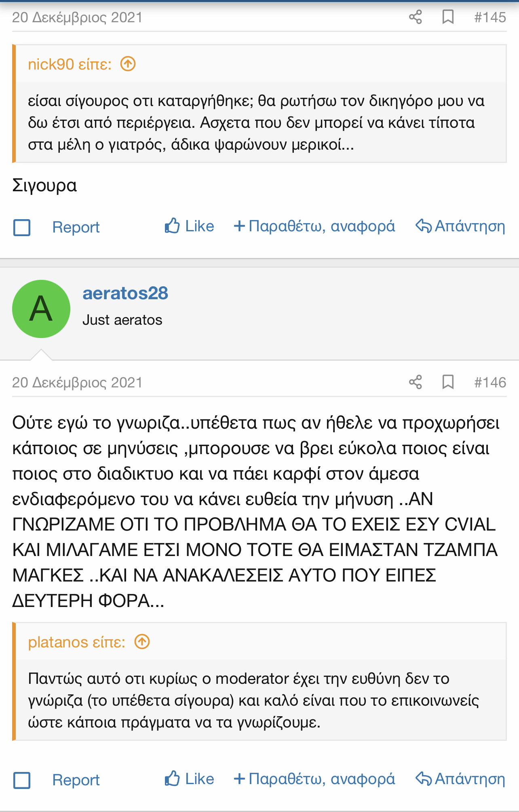Share post #145 via share icon
Image resolution: width=519 pixels, height=812 pixels.
click(x=415, y=17)
